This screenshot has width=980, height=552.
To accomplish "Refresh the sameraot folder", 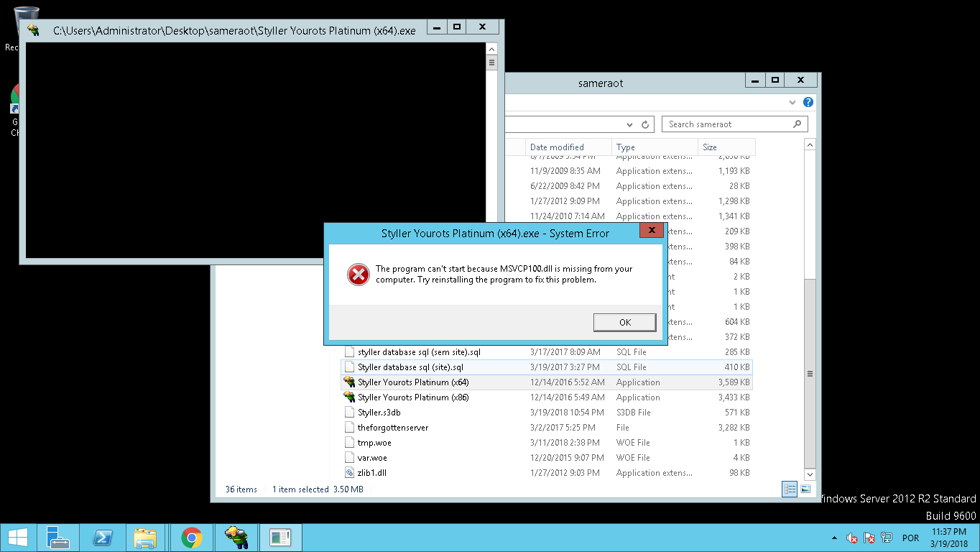I will (645, 124).
